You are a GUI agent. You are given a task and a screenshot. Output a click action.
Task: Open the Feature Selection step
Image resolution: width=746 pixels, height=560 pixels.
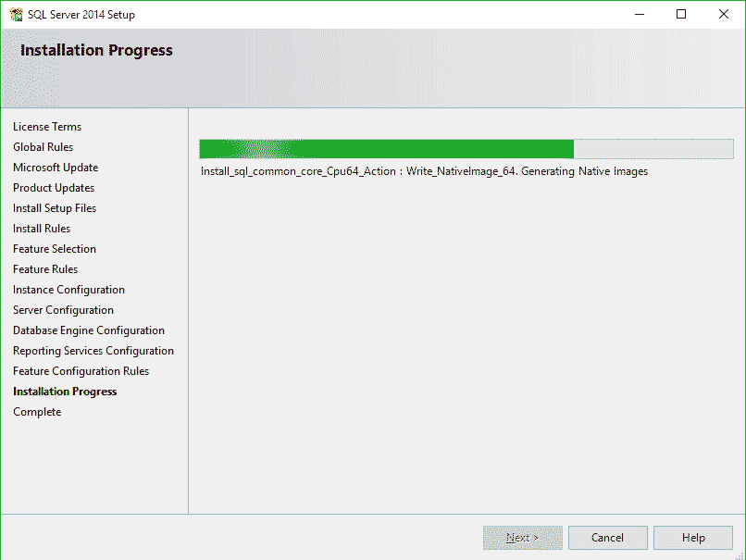[54, 248]
